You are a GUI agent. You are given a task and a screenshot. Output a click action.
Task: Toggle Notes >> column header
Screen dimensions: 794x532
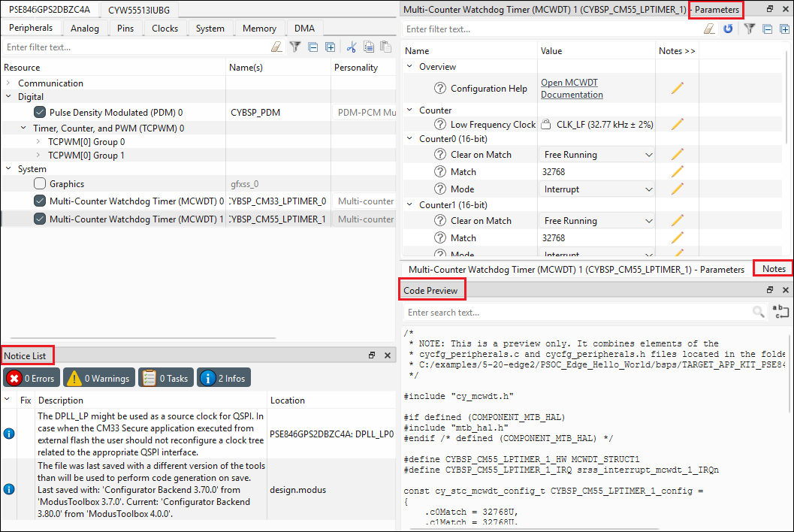[x=677, y=50]
